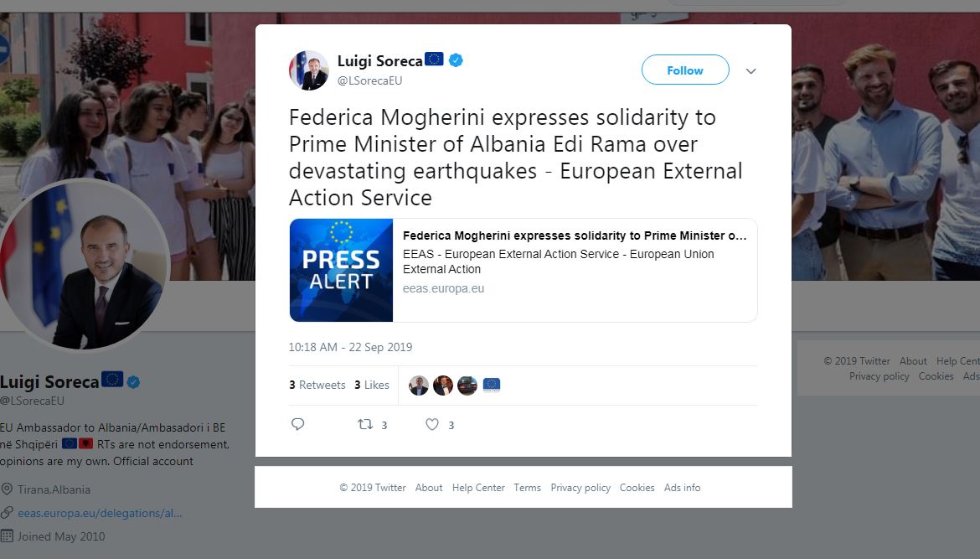Open Help Center in the tweet footer
This screenshot has width=980, height=559.
478,488
